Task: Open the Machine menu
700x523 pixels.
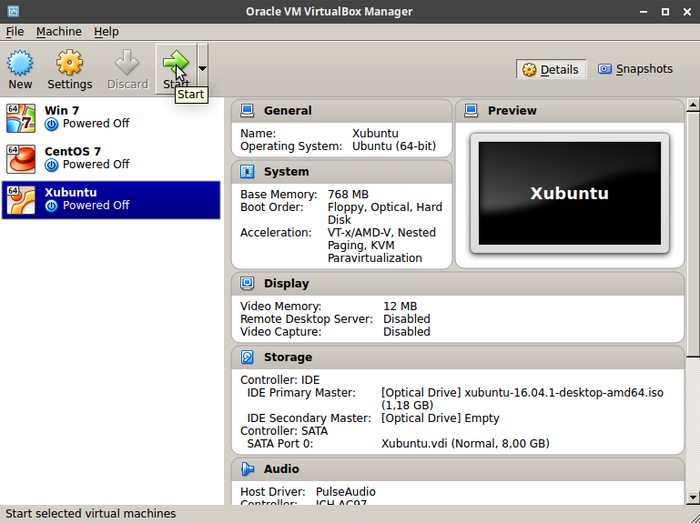Action: point(59,32)
